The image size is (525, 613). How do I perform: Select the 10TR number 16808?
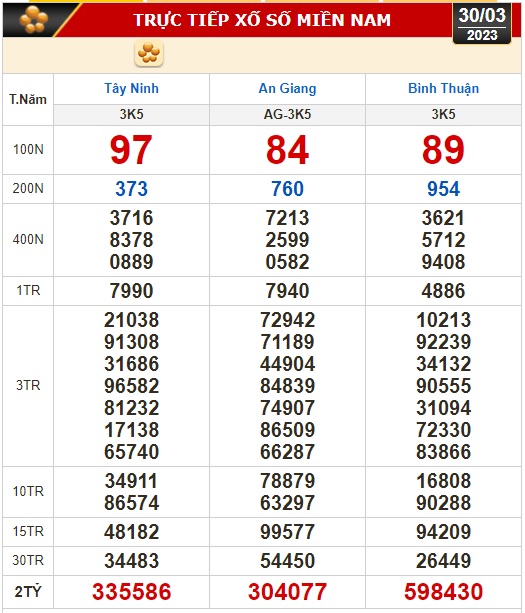(x=443, y=481)
